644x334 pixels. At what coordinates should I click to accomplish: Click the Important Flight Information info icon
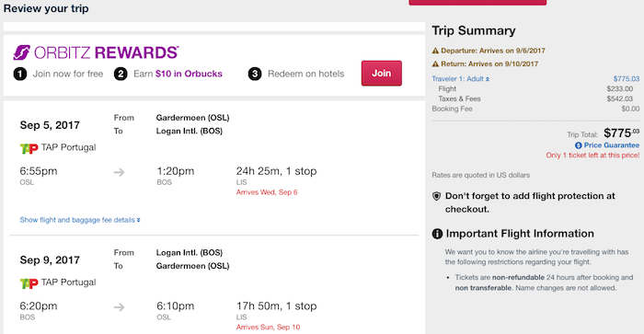tap(437, 235)
